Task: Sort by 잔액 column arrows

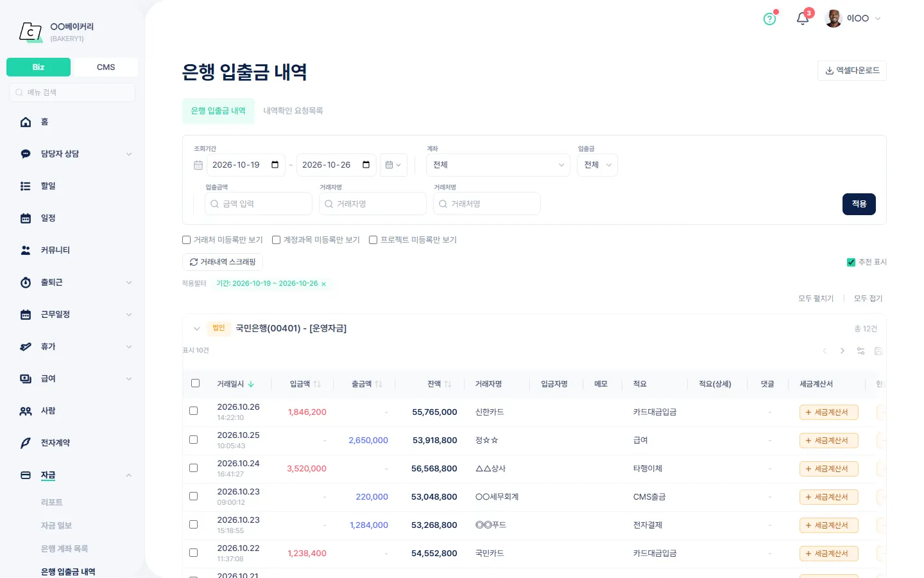Action: (x=448, y=384)
